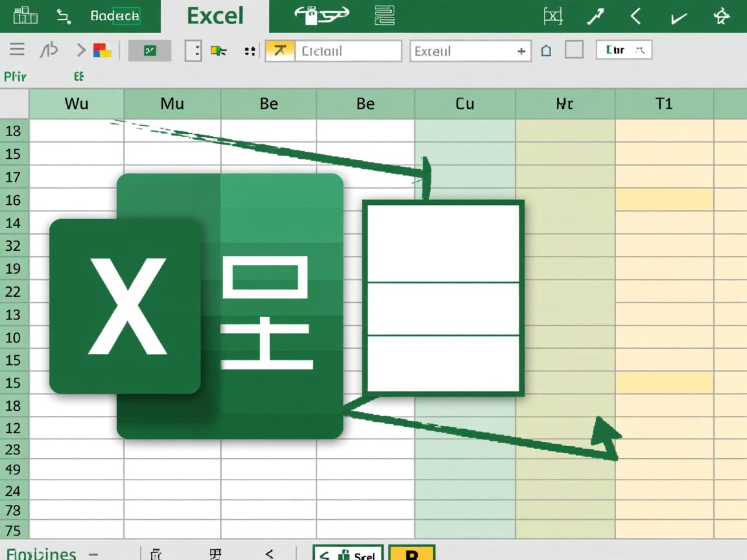Image resolution: width=747 pixels, height=560 pixels.
Task: Click the diagonal arrow icon in the title bar
Action: click(595, 16)
